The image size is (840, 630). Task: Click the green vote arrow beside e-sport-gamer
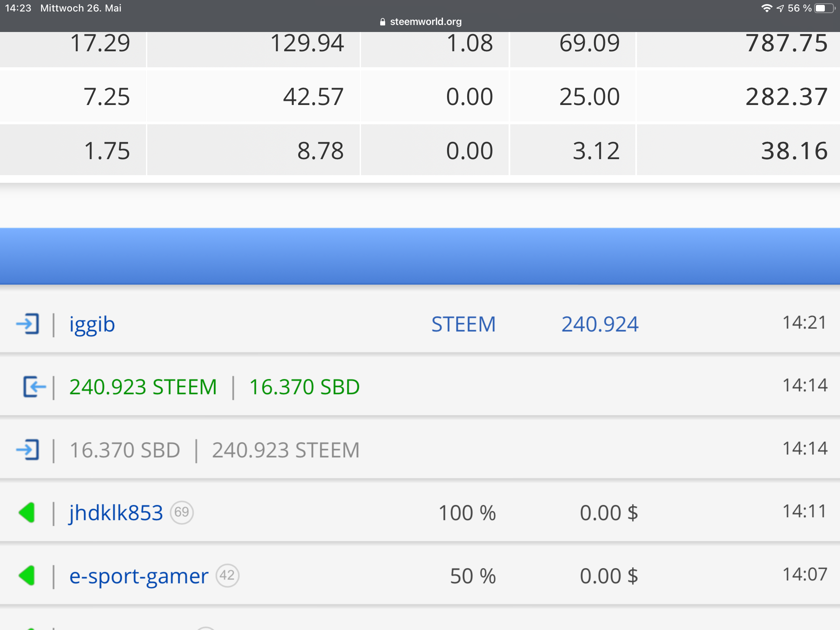point(27,575)
